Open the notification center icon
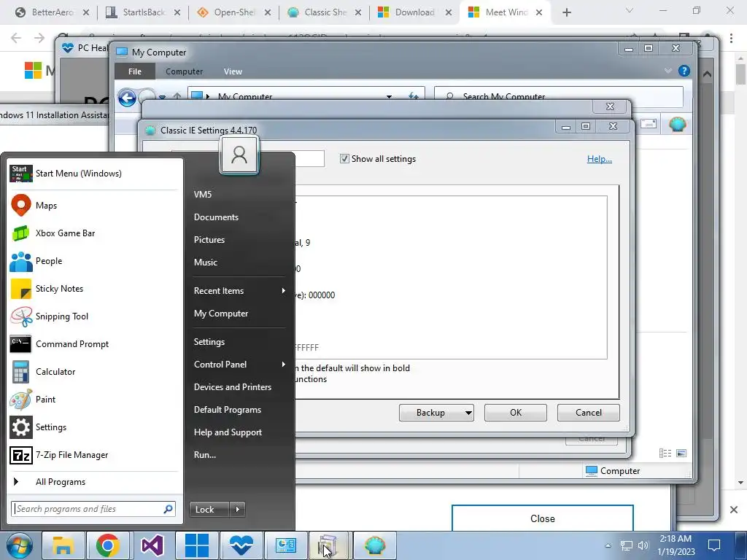This screenshot has width=747, height=560. point(714,545)
